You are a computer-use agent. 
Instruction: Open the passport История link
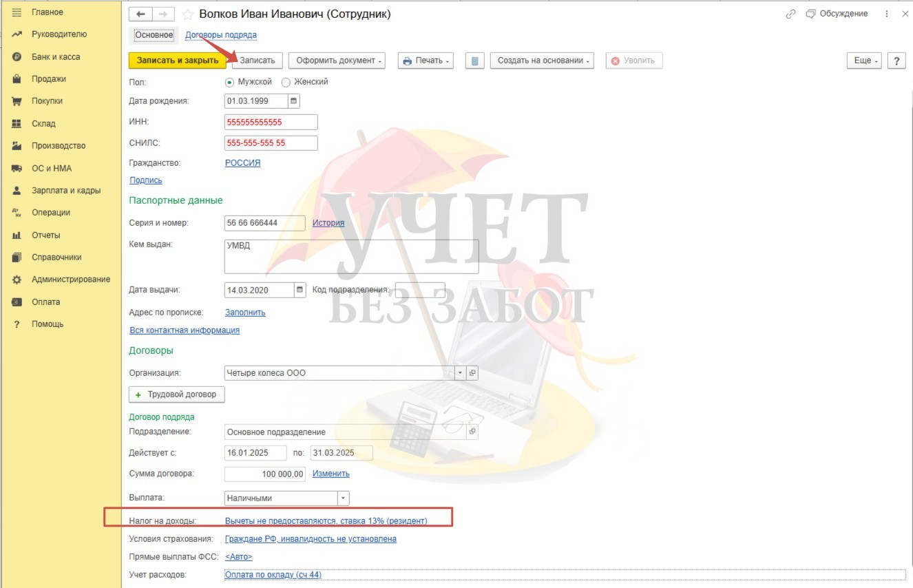328,223
